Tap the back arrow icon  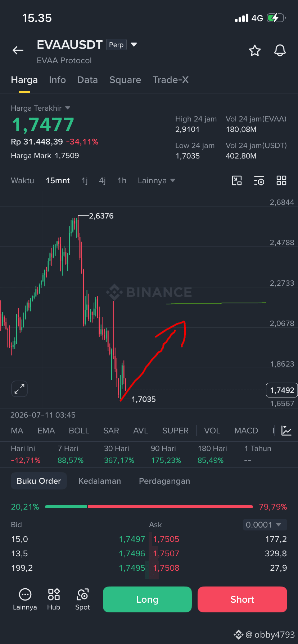coord(18,50)
